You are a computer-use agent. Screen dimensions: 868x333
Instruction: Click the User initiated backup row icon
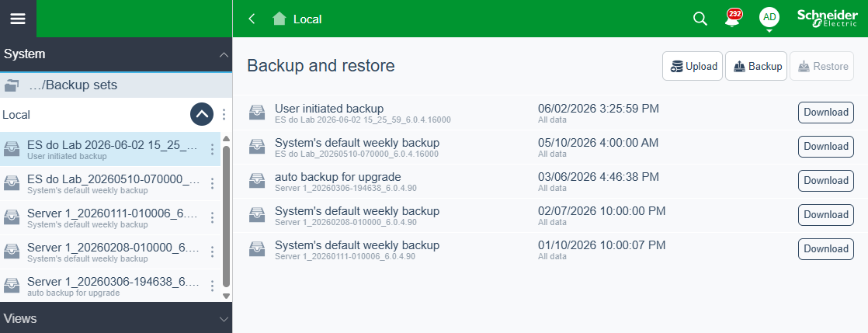point(257,113)
